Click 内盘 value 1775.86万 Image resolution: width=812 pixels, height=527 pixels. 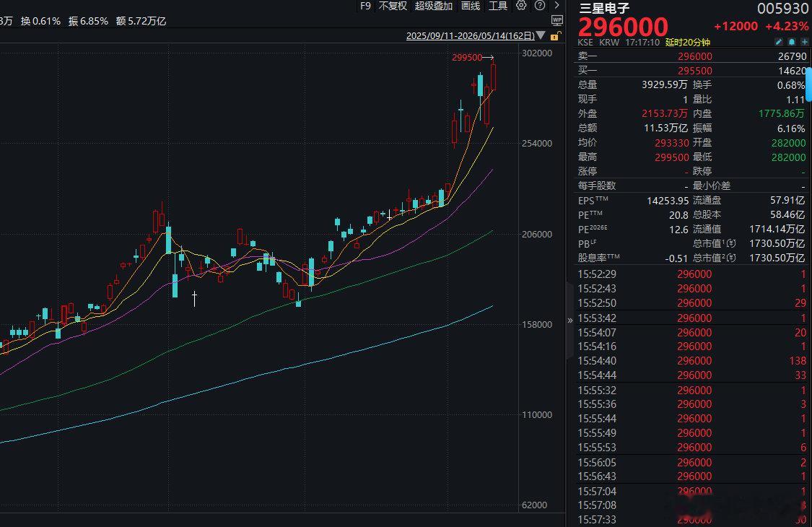pos(782,113)
